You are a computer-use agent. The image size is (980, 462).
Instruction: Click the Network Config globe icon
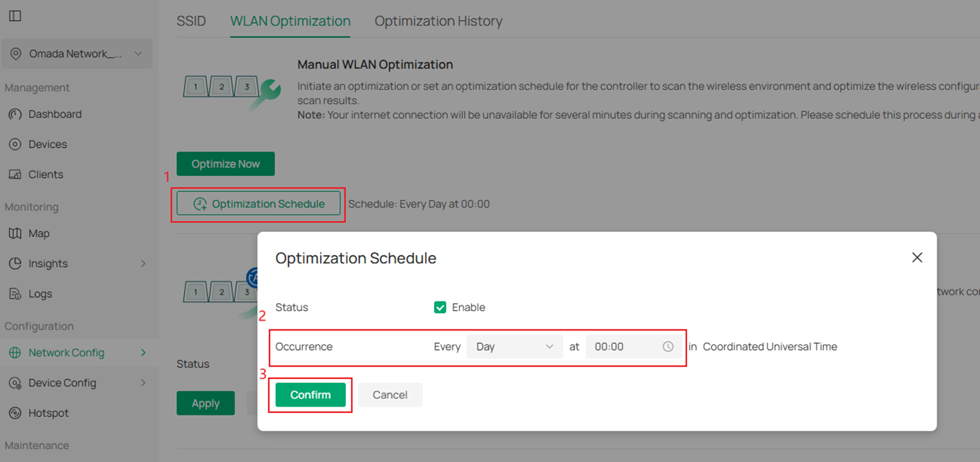pos(15,352)
